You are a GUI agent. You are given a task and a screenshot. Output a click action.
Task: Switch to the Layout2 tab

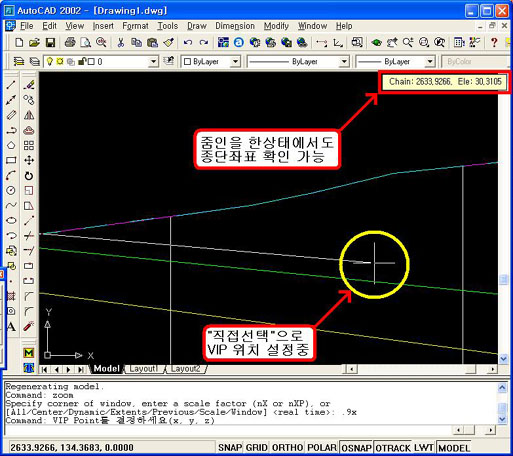tap(186, 369)
